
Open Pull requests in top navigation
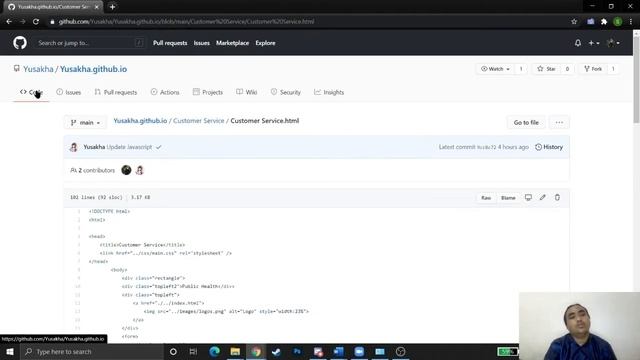coord(170,43)
